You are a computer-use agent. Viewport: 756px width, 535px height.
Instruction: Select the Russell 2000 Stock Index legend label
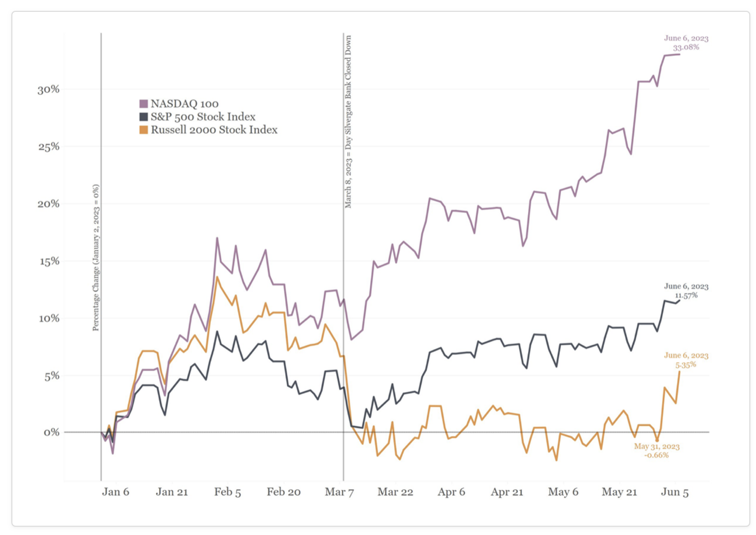point(213,130)
